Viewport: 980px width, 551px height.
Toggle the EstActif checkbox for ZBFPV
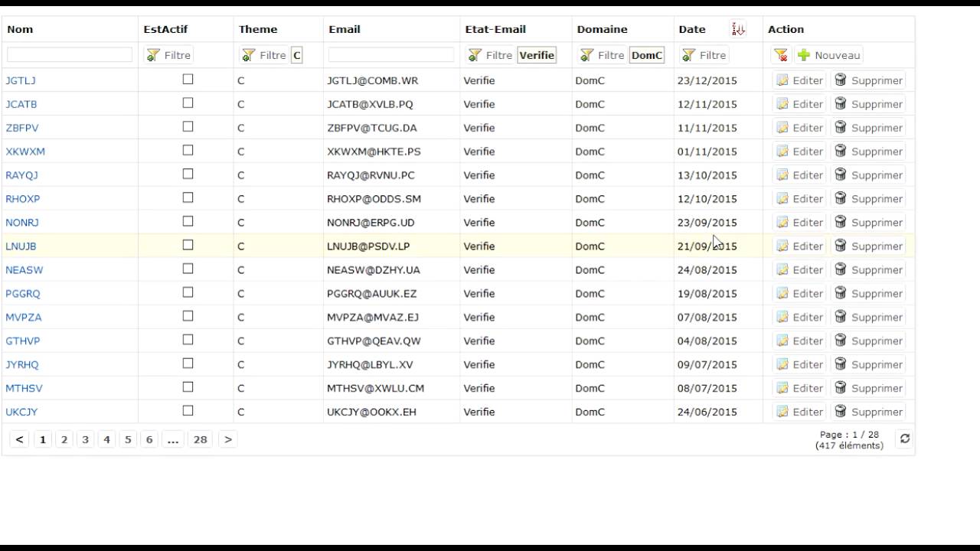point(188,127)
